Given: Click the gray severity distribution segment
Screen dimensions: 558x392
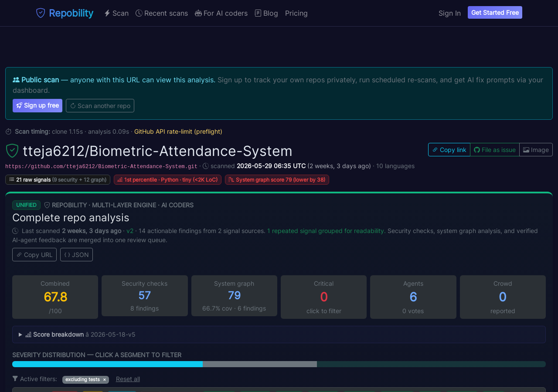Looking at the screenshot, I should (260, 364).
